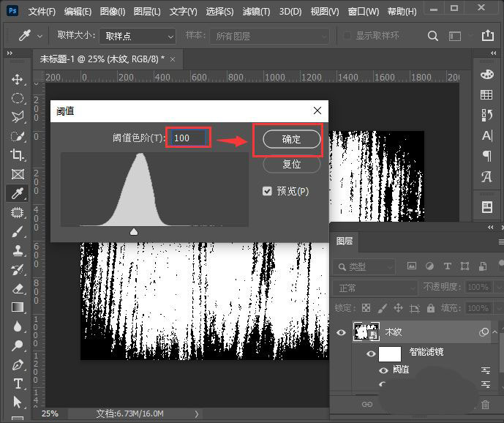Click the search magnifier in options bar

point(432,36)
